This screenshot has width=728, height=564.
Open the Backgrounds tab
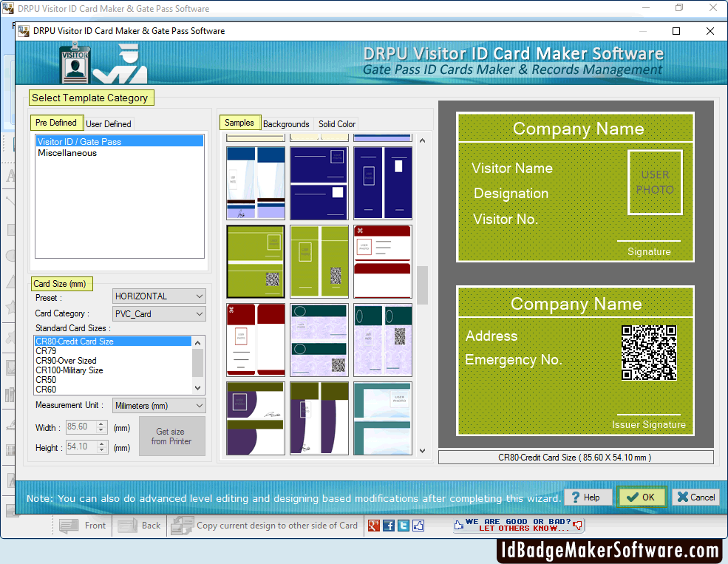point(286,124)
